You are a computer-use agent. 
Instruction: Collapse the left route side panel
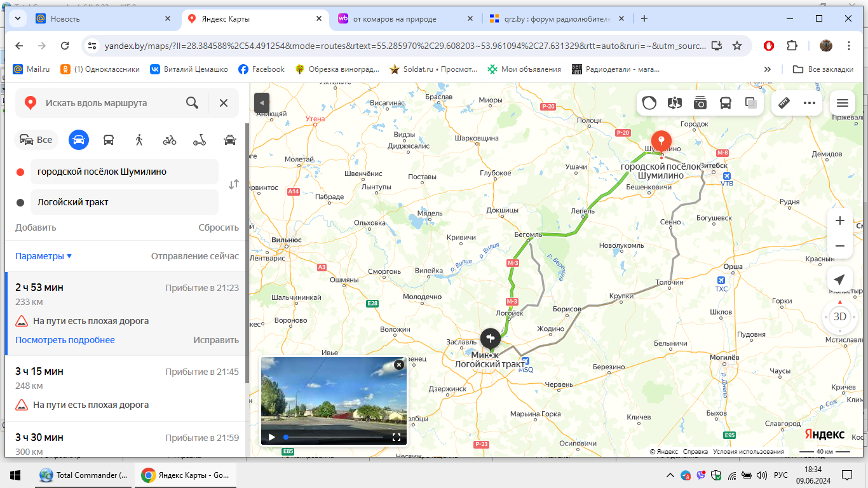261,103
